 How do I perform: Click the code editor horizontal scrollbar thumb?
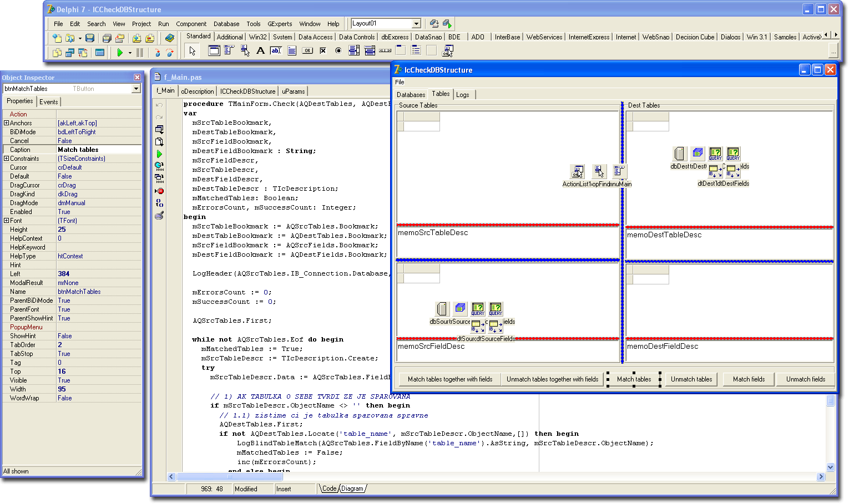tap(229, 477)
